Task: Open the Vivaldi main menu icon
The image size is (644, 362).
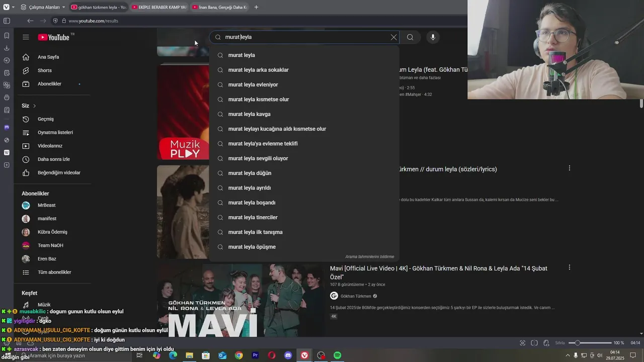Action: pos(6,7)
